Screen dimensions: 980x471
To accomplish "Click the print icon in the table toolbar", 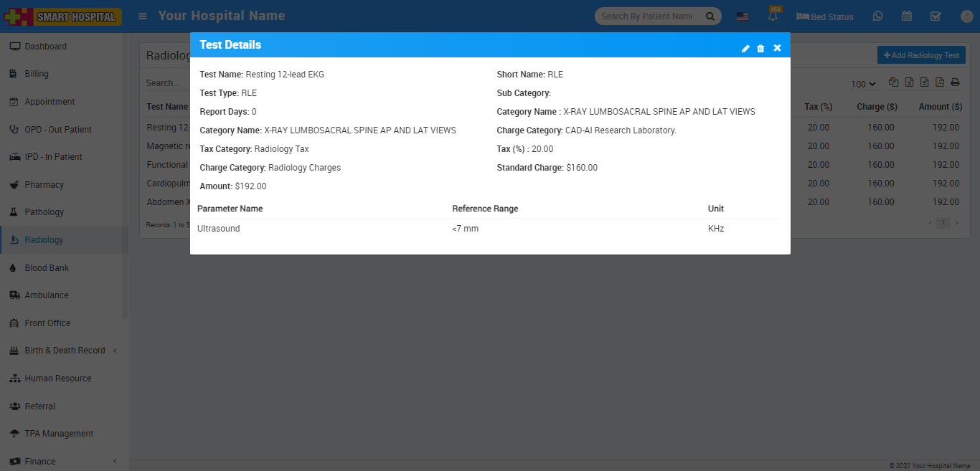I will [x=955, y=82].
